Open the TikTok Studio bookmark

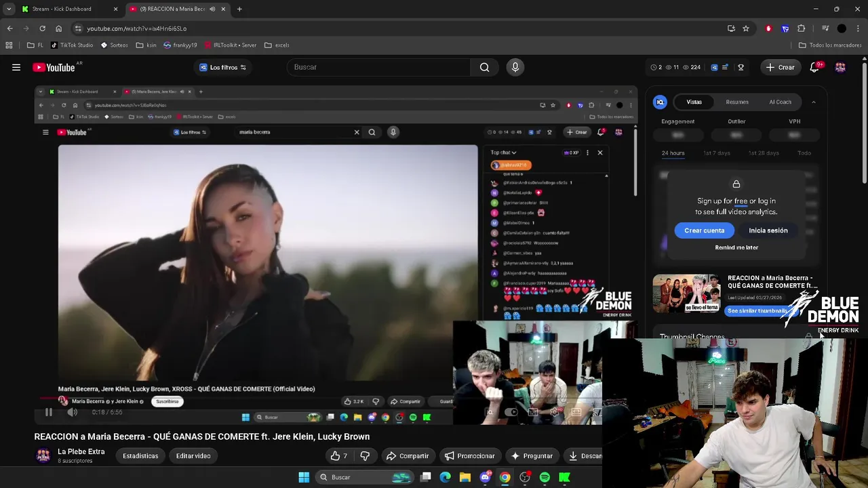pos(72,45)
